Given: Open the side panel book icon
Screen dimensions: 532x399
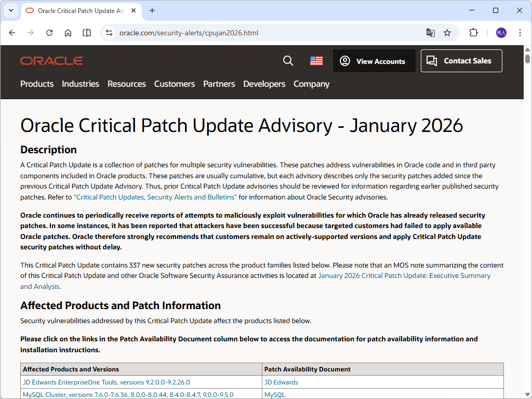Looking at the screenshot, I should 86,32.
